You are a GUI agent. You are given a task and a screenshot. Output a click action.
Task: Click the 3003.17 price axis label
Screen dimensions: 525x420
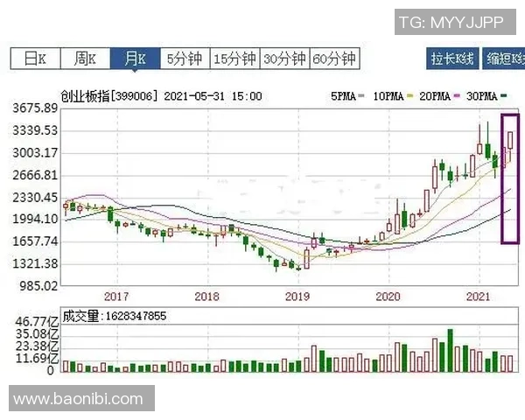pyautogui.click(x=35, y=153)
